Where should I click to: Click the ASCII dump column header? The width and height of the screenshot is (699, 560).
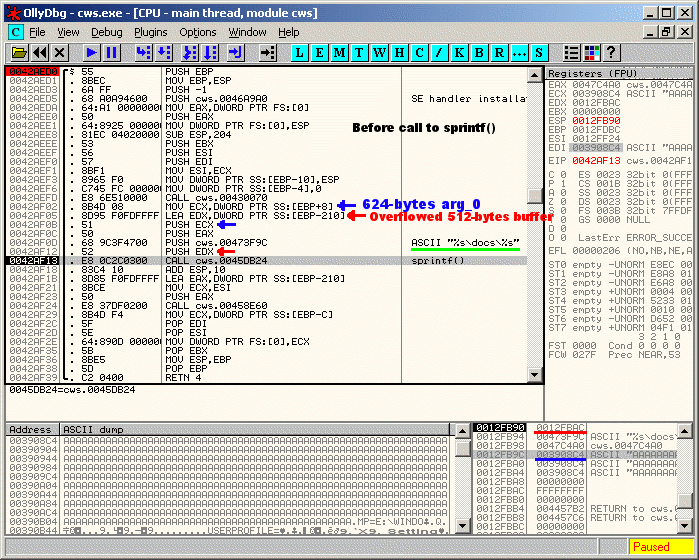click(255, 429)
